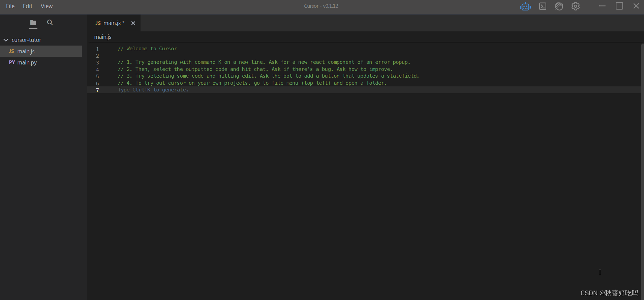The width and height of the screenshot is (644, 300).
Task: Click the comment starting "// 4. To try out"
Action: [252, 83]
